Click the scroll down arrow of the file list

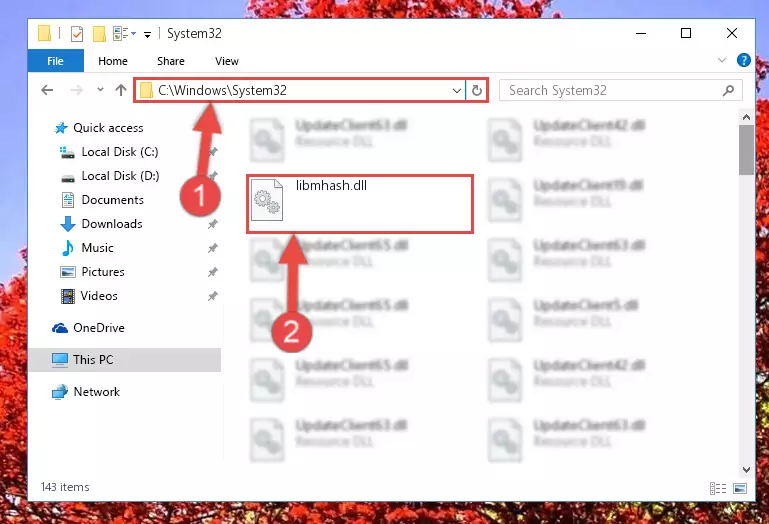[x=746, y=470]
